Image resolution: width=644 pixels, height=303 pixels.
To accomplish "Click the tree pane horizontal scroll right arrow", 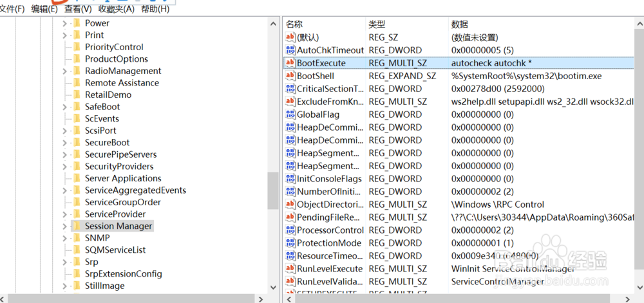I will [261, 299].
